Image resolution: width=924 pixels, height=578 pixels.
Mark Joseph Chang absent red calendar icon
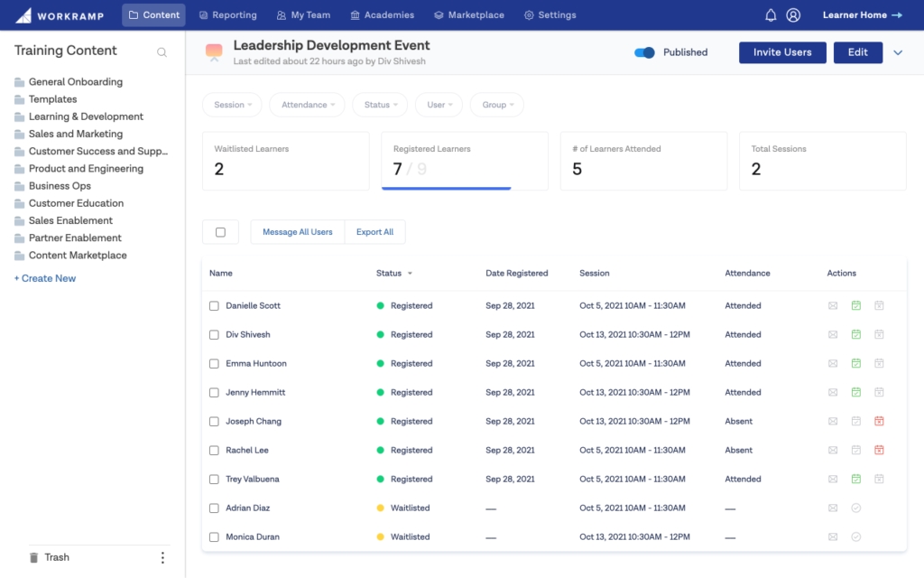click(879, 421)
